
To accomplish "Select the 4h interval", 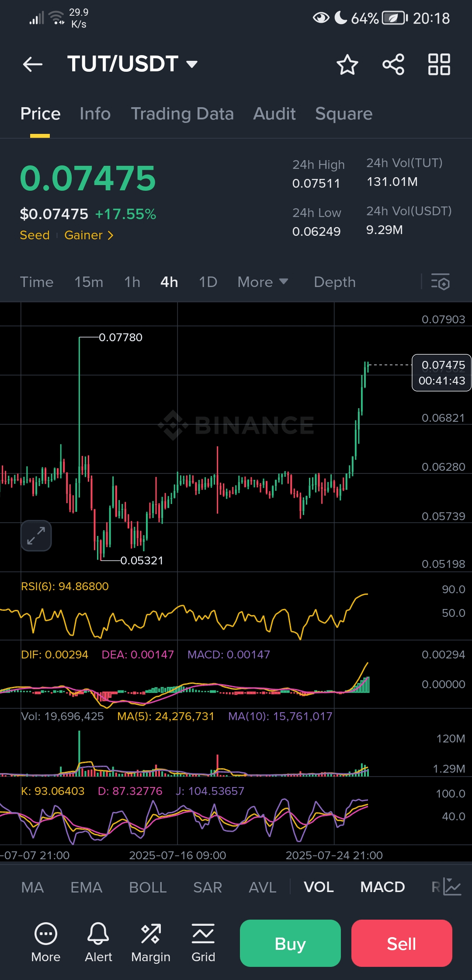I will click(x=169, y=282).
